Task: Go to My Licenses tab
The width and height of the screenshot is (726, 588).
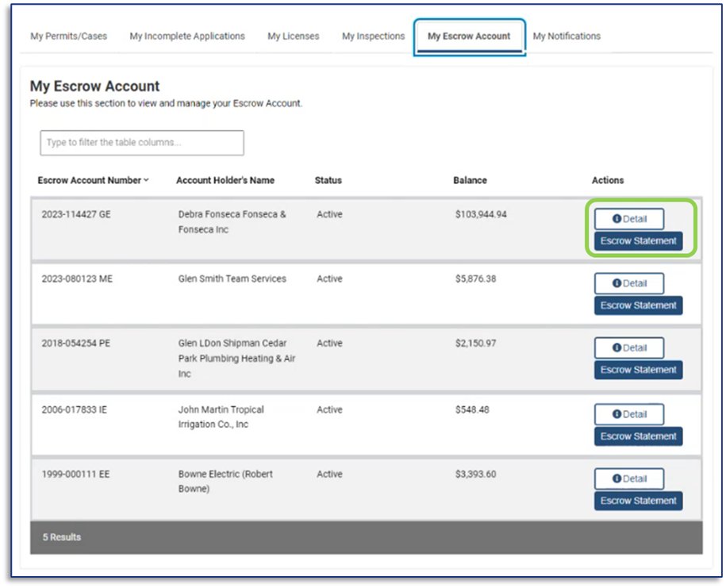Action: 293,36
